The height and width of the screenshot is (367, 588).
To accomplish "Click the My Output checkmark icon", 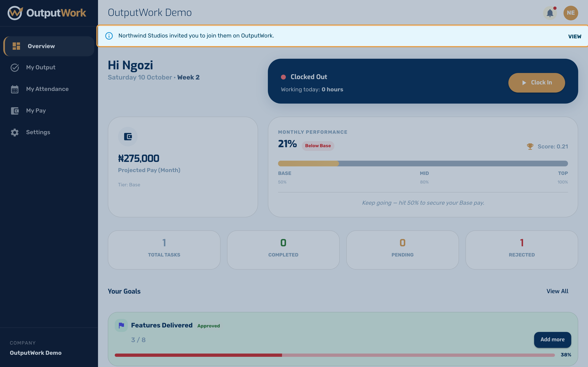I will coord(15,67).
